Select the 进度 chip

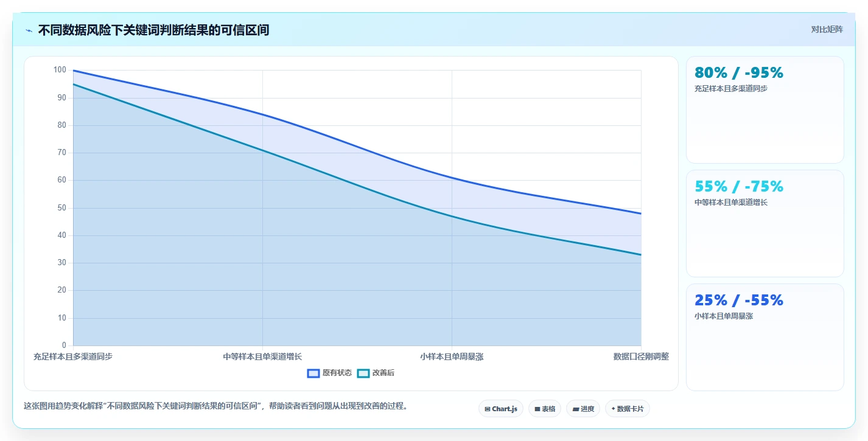pyautogui.click(x=583, y=409)
